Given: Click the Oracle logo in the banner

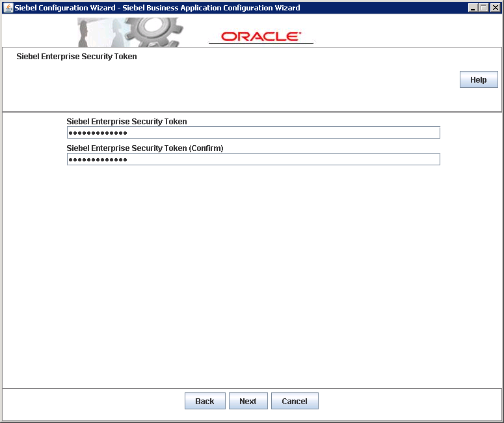Looking at the screenshot, I should click(261, 36).
